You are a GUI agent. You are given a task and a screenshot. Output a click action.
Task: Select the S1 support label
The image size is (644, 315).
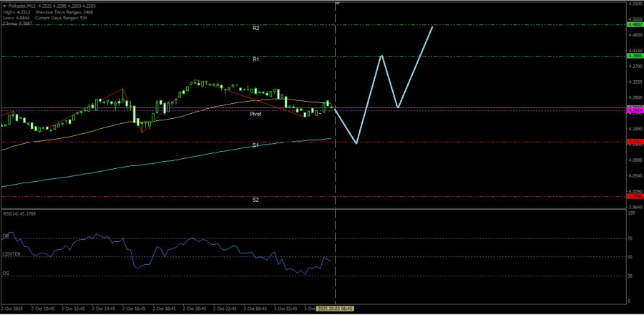click(255, 145)
